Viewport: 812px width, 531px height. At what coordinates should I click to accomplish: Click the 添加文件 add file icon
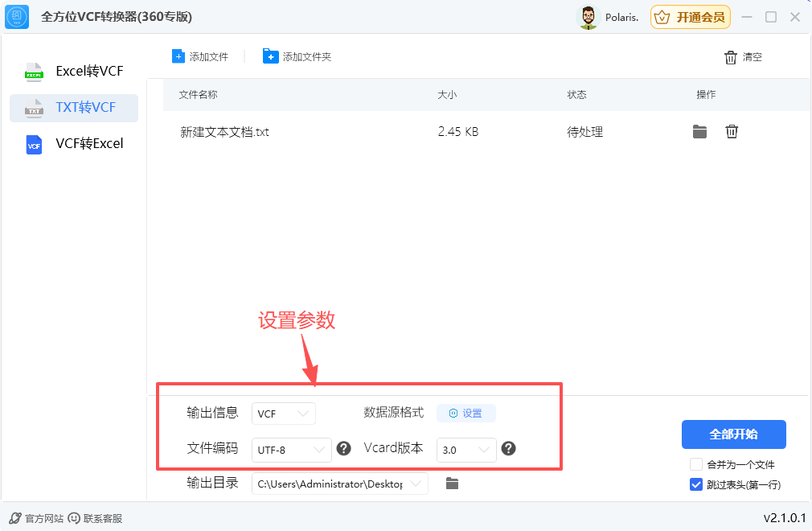178,56
